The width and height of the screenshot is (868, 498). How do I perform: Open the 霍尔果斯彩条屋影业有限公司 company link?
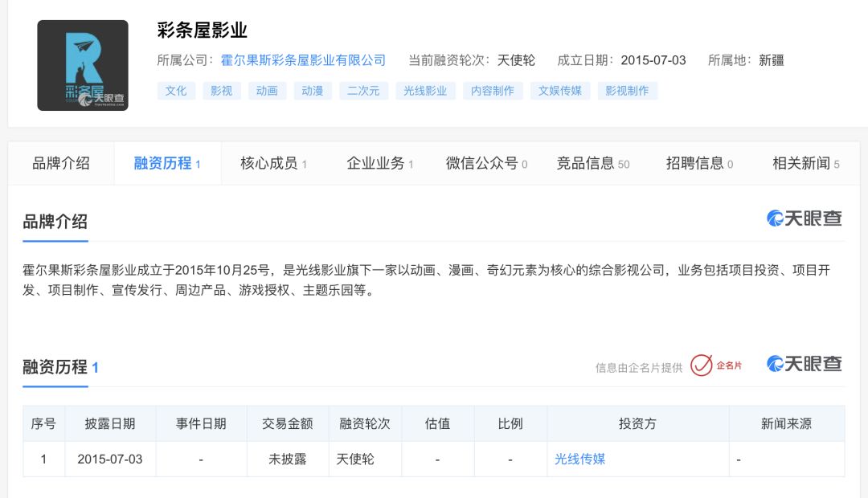pyautogui.click(x=303, y=60)
